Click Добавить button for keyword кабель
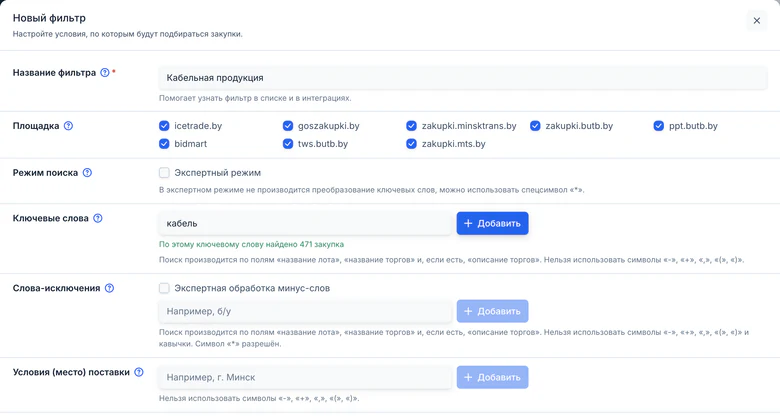The width and height of the screenshot is (780, 417). 492,223
